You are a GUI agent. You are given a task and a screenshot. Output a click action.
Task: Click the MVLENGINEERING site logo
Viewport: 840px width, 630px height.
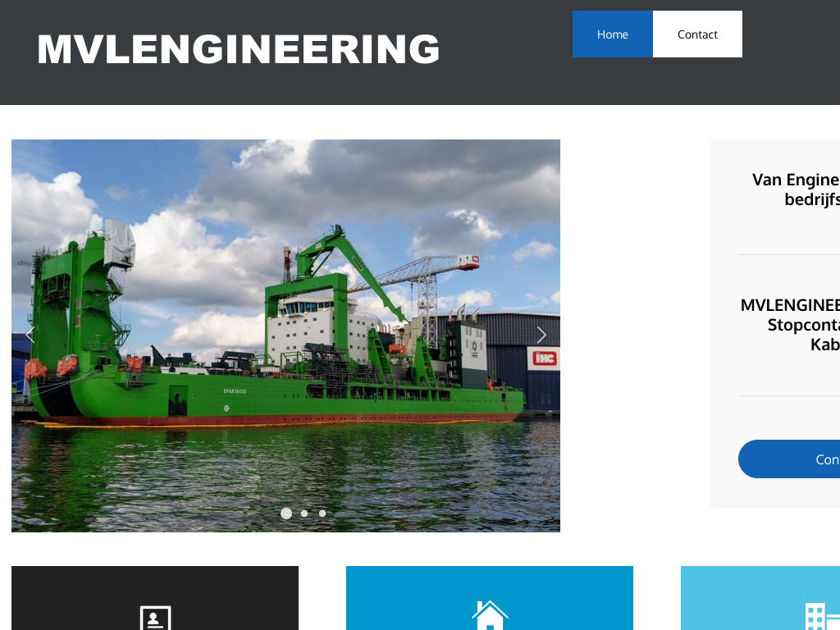[x=239, y=49]
